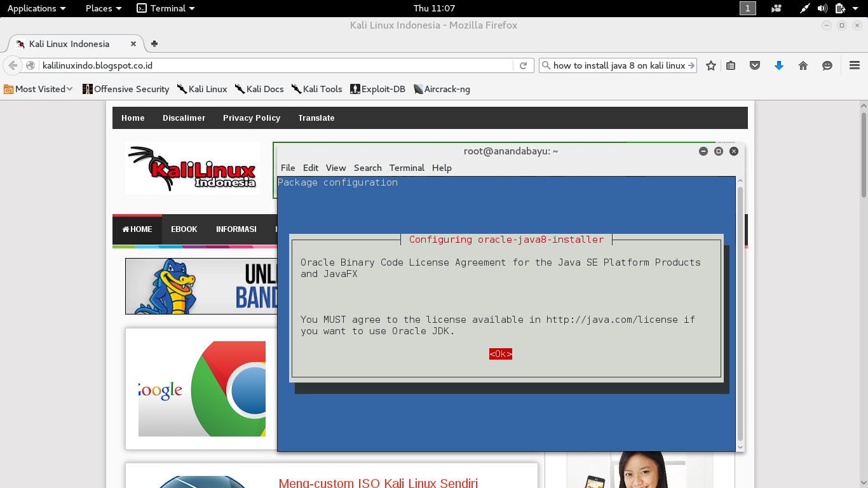Viewport: 868px width, 488px height.
Task: Click the "Package configuration" terminal header text
Action: click(337, 182)
